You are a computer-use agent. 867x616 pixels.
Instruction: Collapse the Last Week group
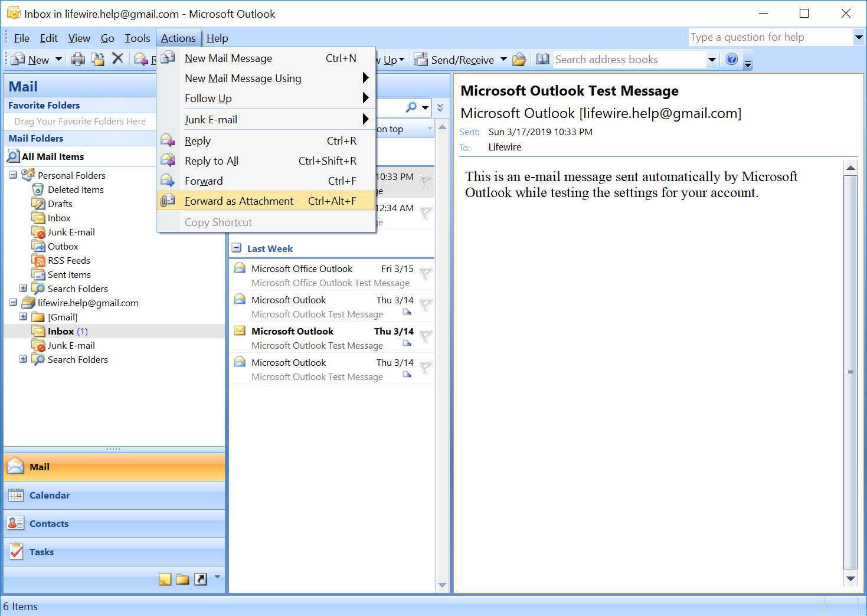236,248
